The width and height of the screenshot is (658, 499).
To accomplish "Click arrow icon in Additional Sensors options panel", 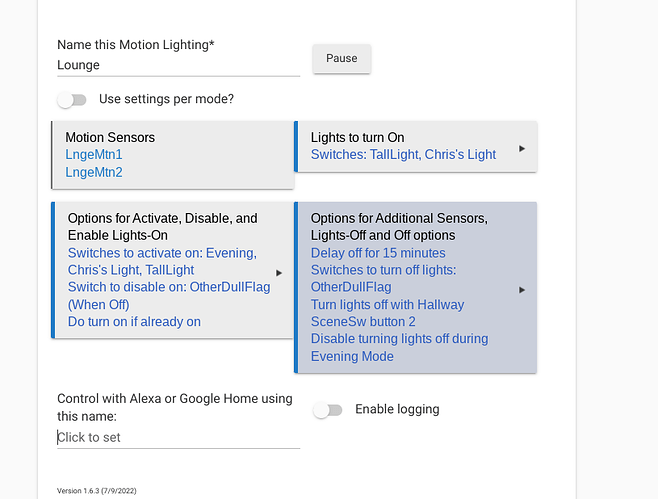I will (x=522, y=290).
